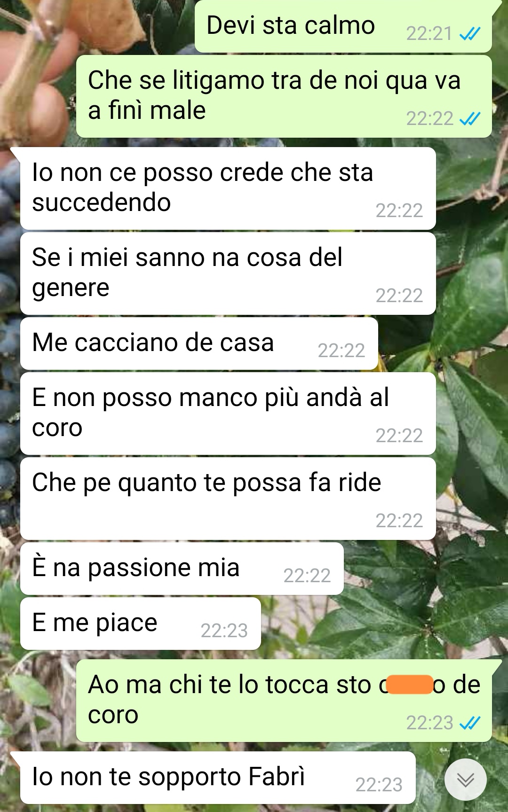This screenshot has height=812, width=508.
Task: Tap the "È na passione mia" bubble
Action: (x=182, y=569)
